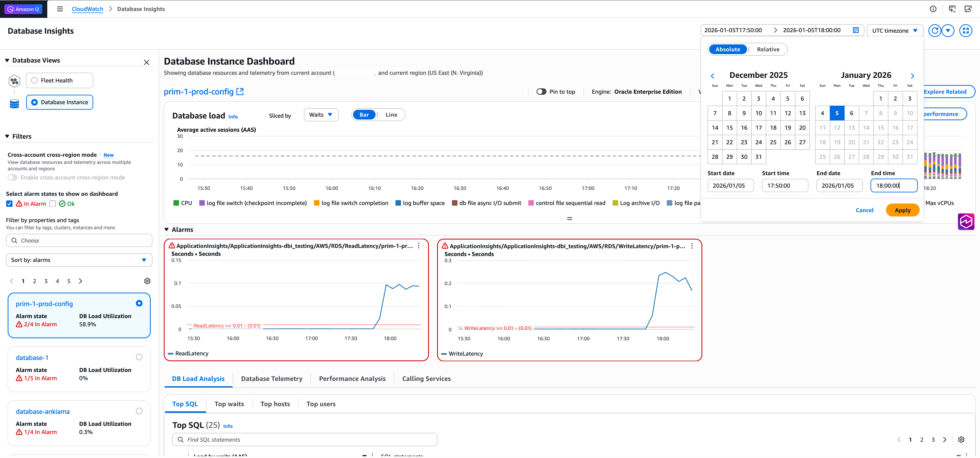
Task: Click log file switch completion swatch
Action: click(x=317, y=203)
